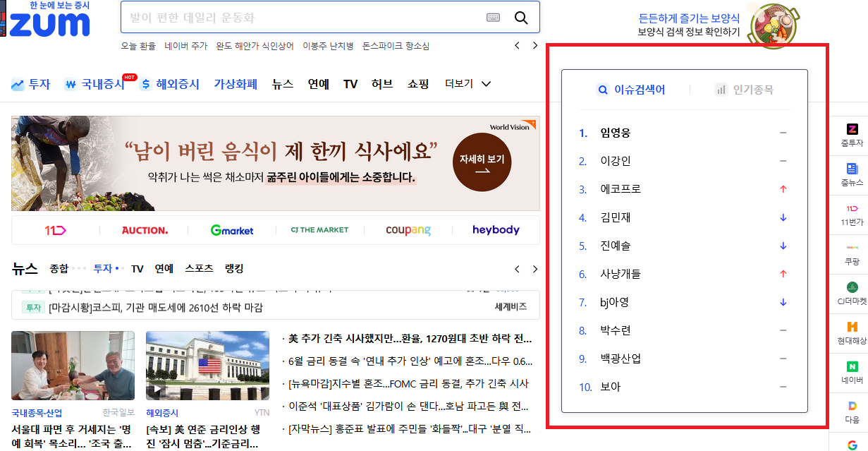Show previous suggested search keywords arrow

point(517,46)
